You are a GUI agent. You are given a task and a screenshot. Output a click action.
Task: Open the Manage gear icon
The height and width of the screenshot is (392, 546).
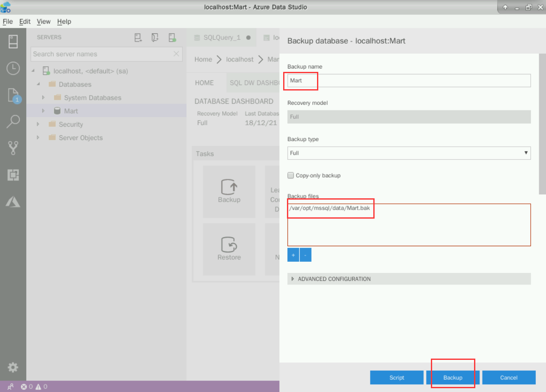[x=13, y=367]
